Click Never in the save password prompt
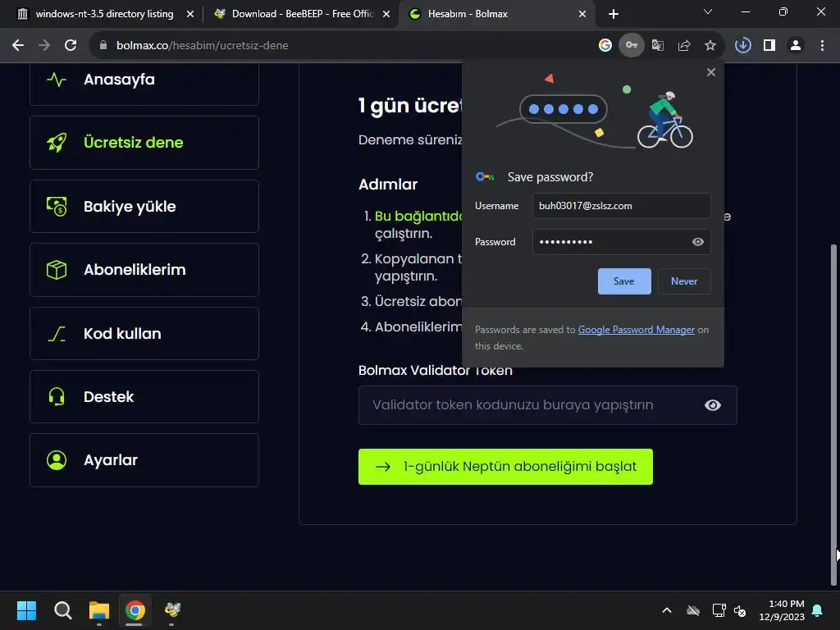The width and height of the screenshot is (840, 630). click(684, 281)
